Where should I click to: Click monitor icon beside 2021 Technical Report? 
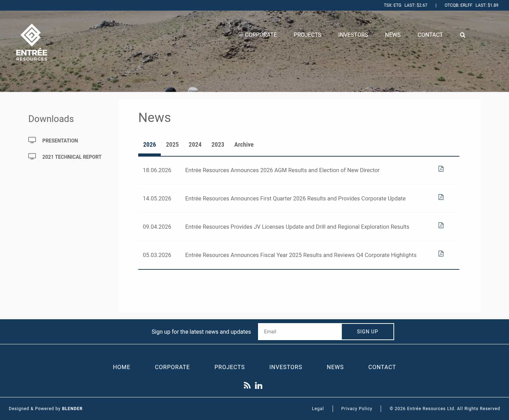pyautogui.click(x=32, y=156)
